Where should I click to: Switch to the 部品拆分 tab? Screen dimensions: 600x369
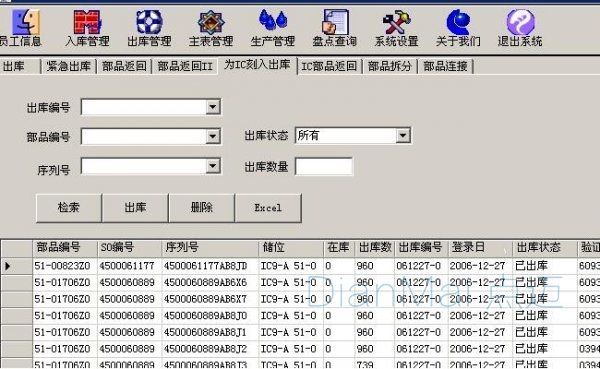tap(390, 66)
